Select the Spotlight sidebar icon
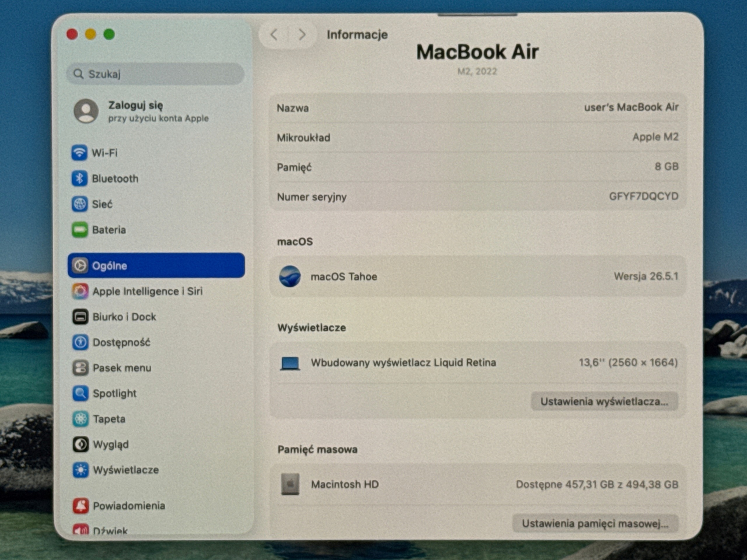 (x=81, y=393)
